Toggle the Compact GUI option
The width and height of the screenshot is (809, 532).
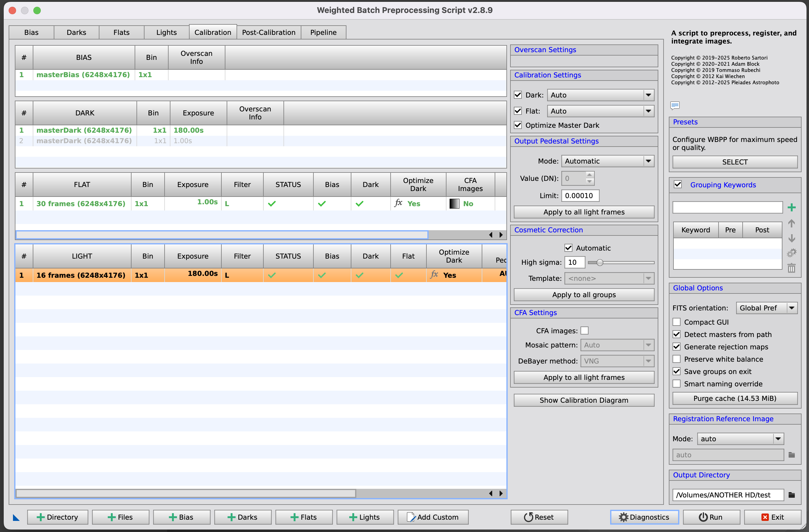click(x=677, y=322)
